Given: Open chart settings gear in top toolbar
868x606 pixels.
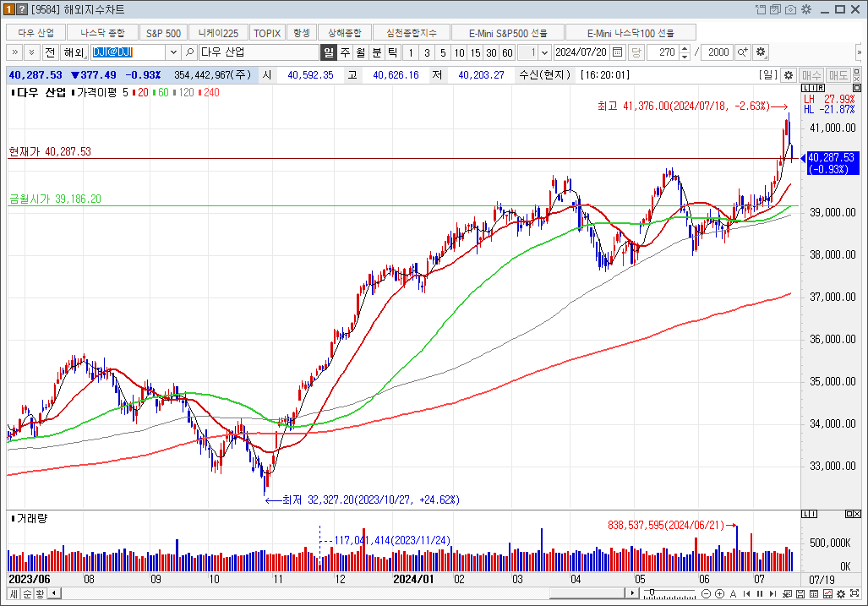Looking at the screenshot, I should point(761,52).
